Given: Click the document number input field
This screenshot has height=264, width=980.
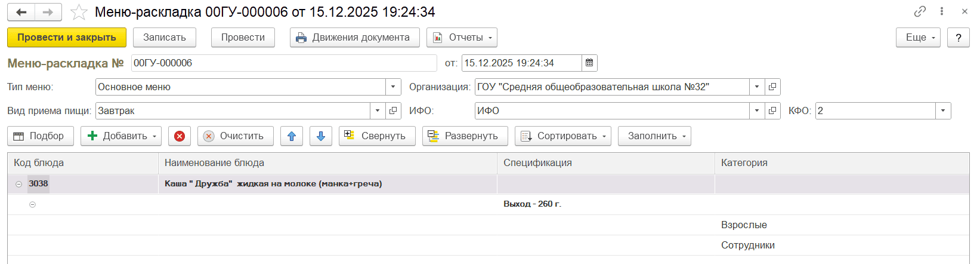Looking at the screenshot, I should 283,63.
